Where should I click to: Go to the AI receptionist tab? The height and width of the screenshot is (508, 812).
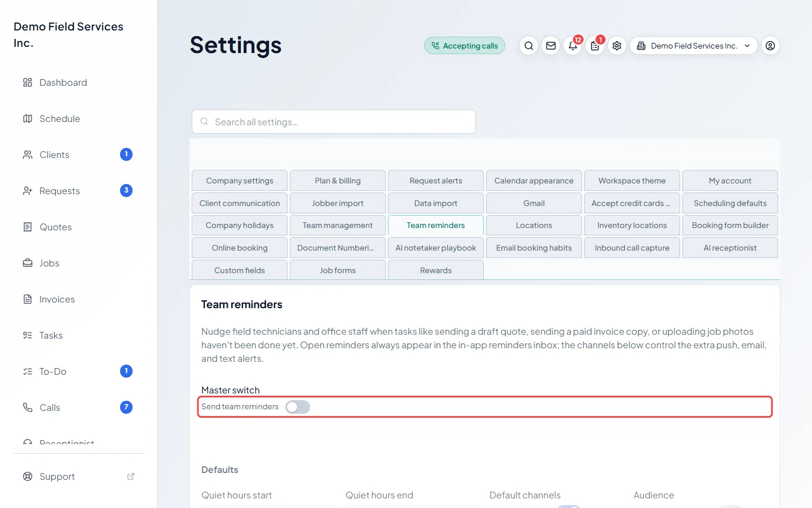[730, 248]
